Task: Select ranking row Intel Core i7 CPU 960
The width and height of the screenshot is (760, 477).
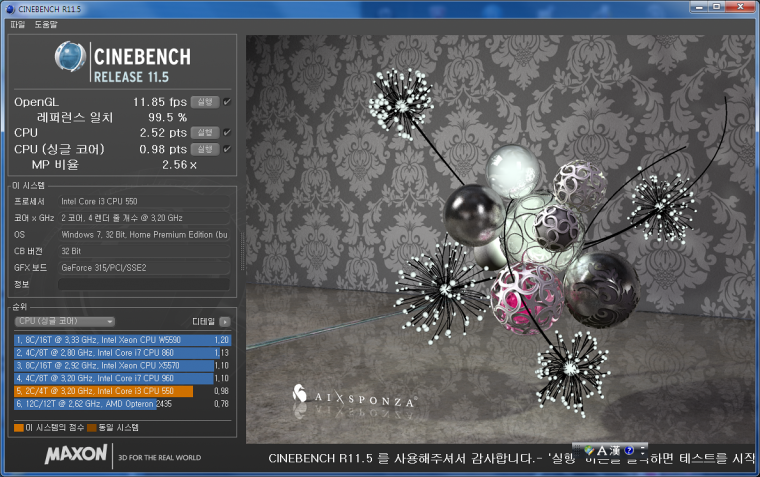Action: tap(123, 378)
